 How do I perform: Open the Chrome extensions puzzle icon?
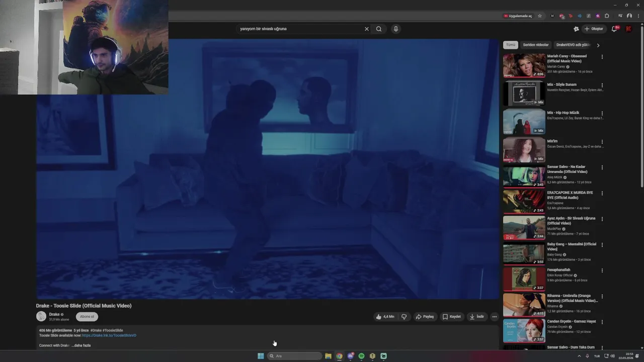coord(607,16)
